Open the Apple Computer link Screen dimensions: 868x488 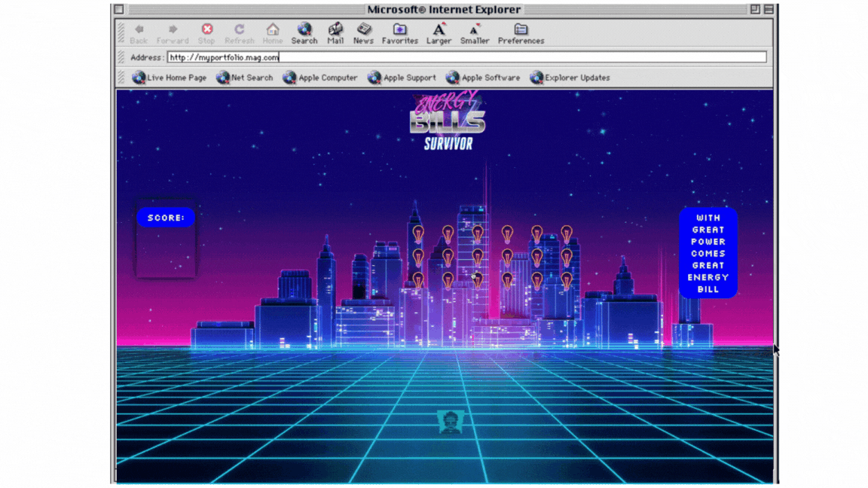320,78
